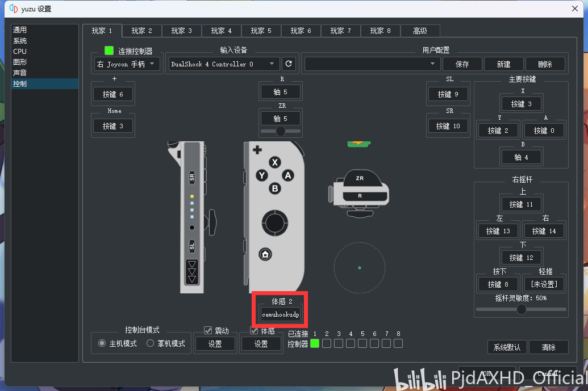Click plus icon on Joycon image

pos(257,150)
